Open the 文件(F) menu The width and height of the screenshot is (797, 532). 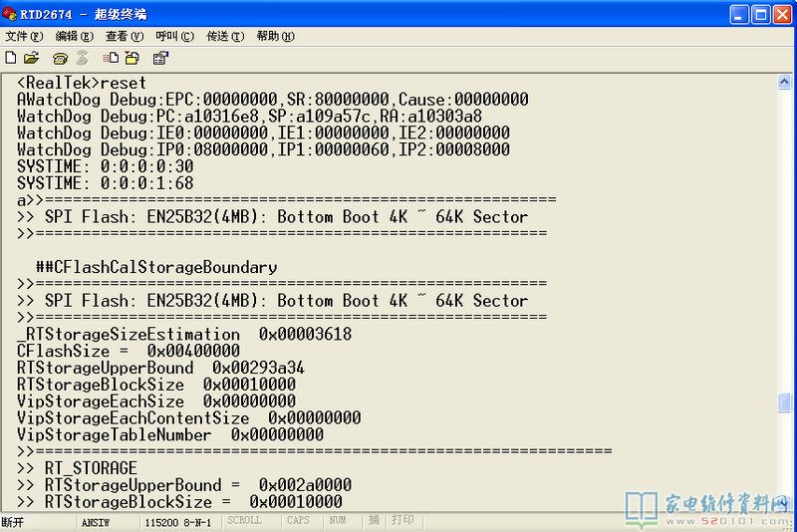tap(24, 36)
